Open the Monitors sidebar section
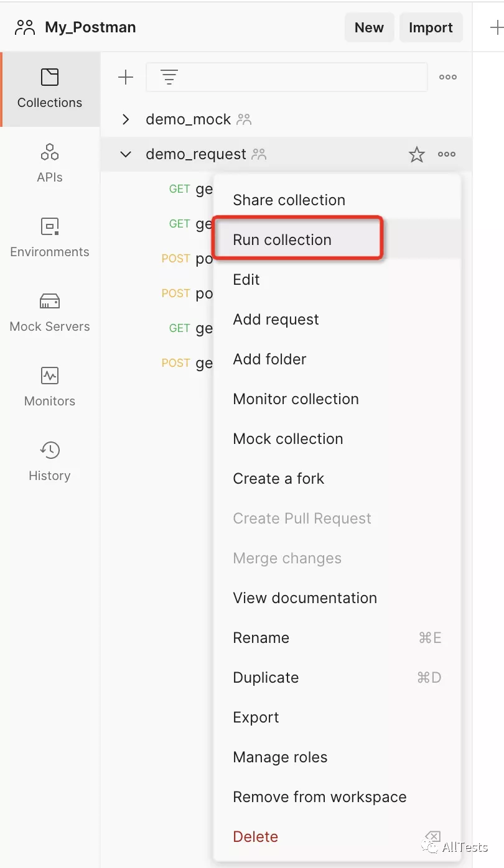This screenshot has height=868, width=504. coord(50,387)
